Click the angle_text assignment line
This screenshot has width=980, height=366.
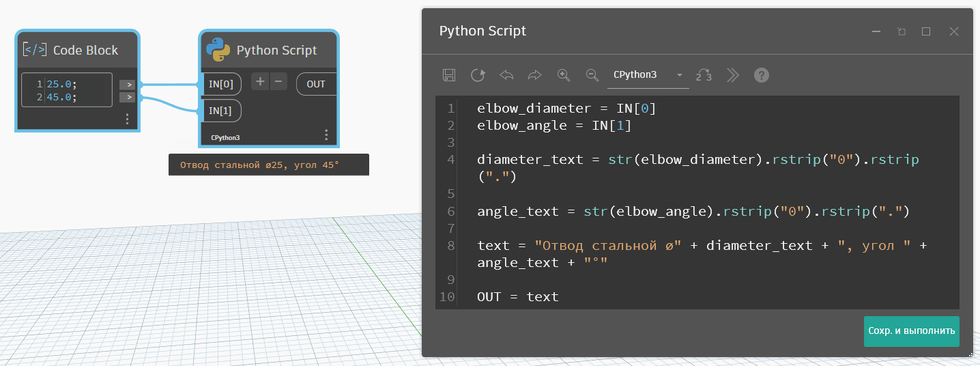pos(694,211)
